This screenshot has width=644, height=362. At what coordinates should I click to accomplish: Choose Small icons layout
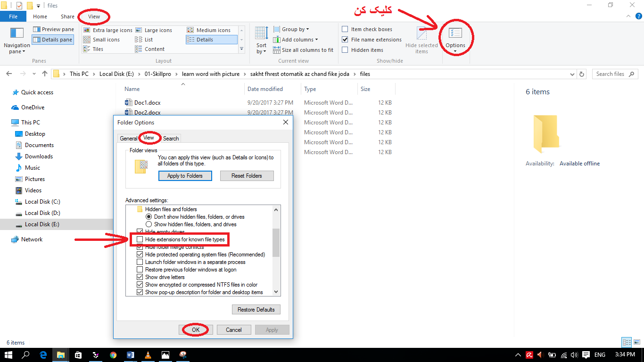point(102,40)
